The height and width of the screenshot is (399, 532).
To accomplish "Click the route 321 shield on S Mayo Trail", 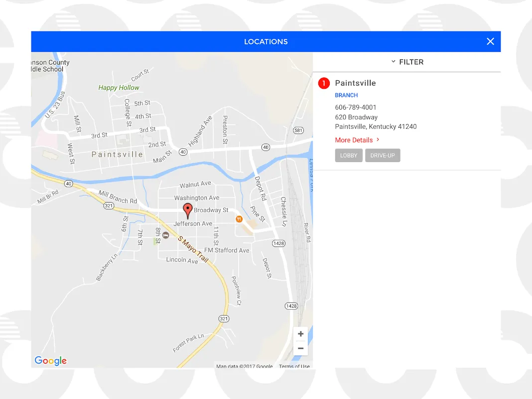I will coord(224,318).
